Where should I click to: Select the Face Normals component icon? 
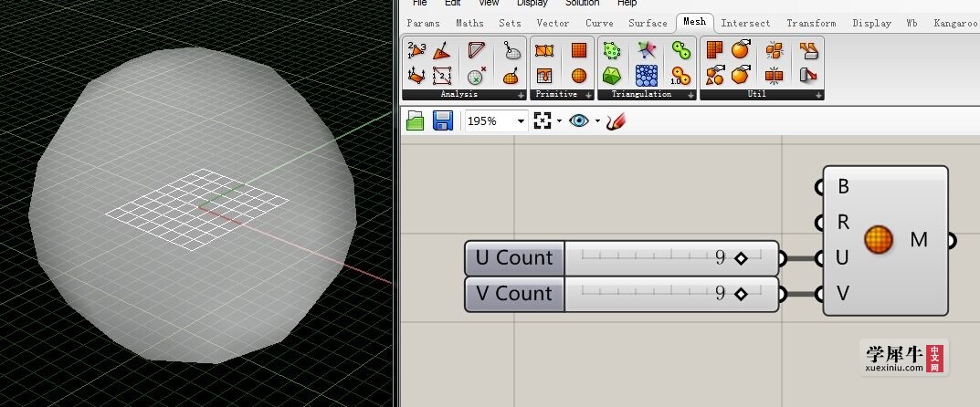point(442,50)
